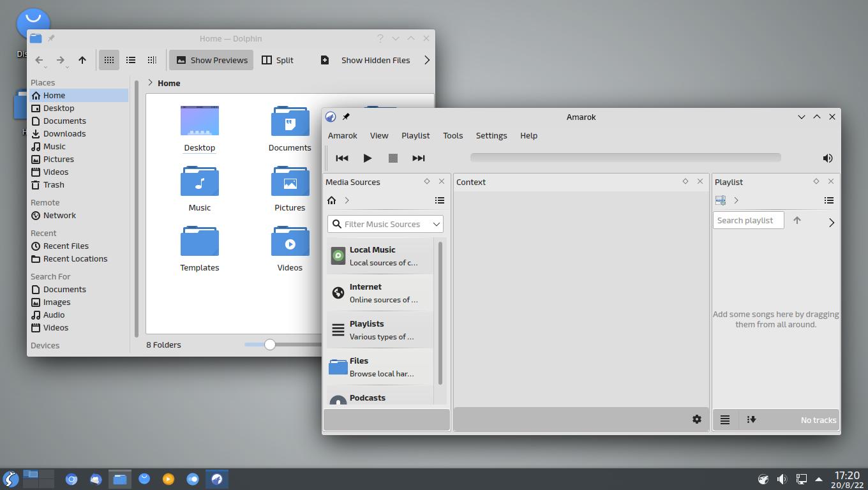This screenshot has height=490, width=868.
Task: Select Downloads in Dolphin Places
Action: click(79, 133)
